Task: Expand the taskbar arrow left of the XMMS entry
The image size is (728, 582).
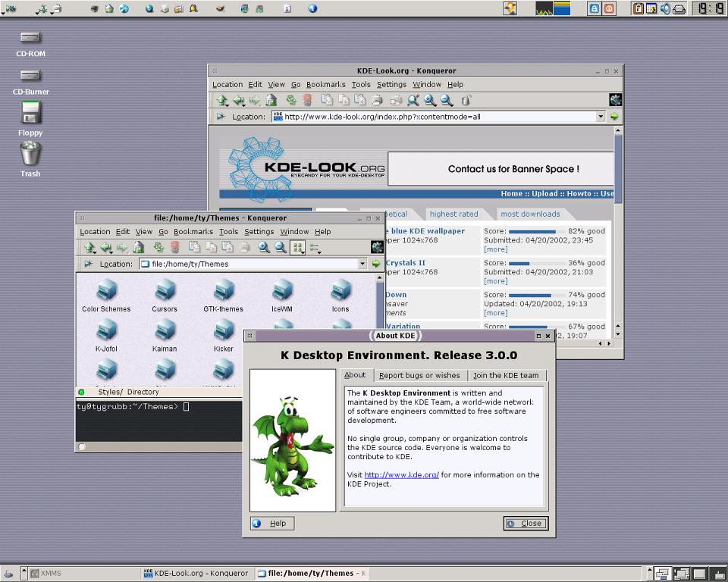Action: click(x=24, y=573)
